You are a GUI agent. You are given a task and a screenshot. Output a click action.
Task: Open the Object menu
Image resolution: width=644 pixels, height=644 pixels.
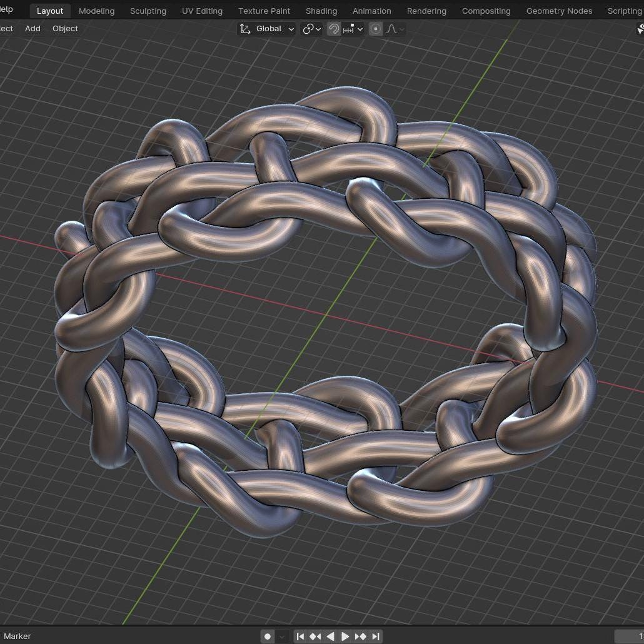pos(65,29)
